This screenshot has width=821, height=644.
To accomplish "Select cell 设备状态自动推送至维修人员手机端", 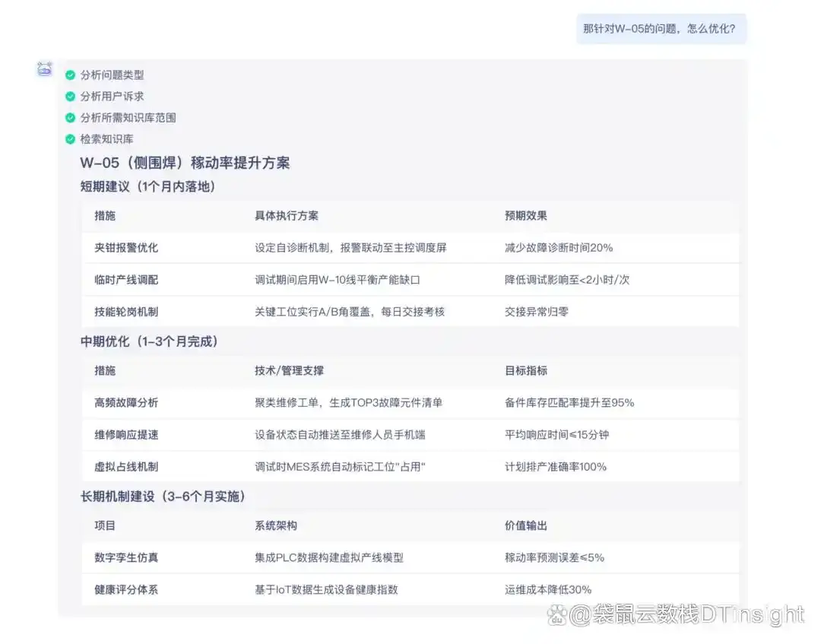I will tap(341, 435).
